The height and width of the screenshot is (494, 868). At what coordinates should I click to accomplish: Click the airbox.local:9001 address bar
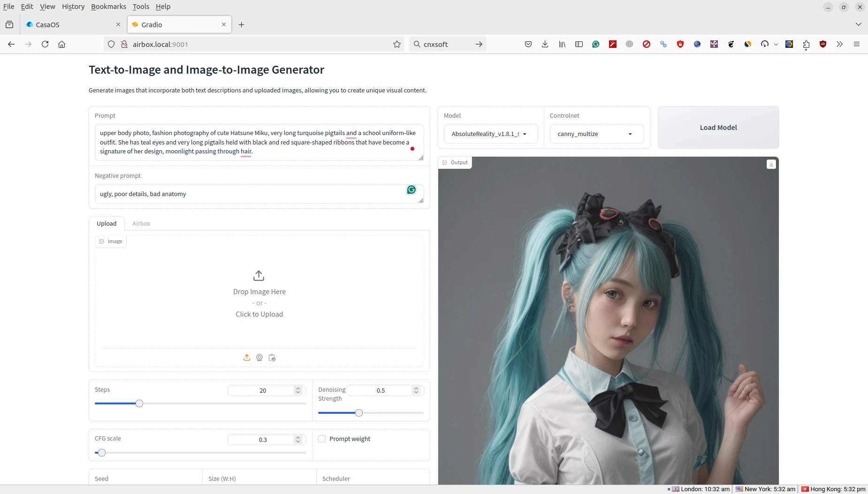pyautogui.click(x=253, y=44)
